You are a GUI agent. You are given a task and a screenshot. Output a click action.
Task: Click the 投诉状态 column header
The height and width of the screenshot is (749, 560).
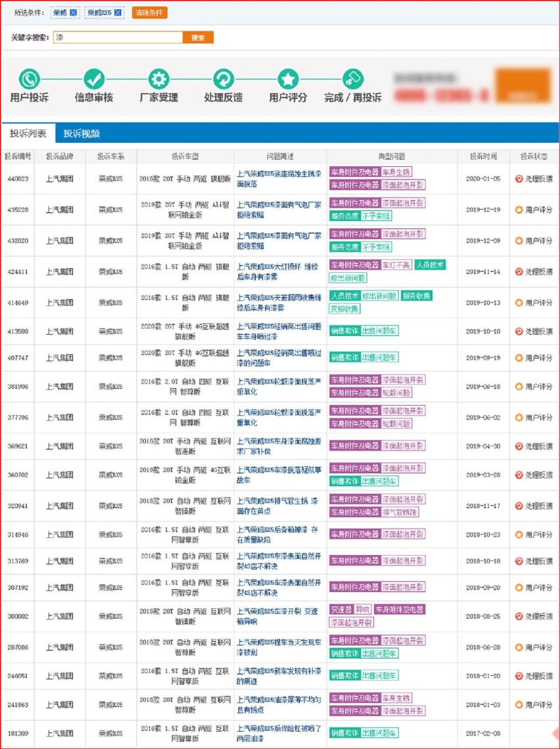coord(534,157)
